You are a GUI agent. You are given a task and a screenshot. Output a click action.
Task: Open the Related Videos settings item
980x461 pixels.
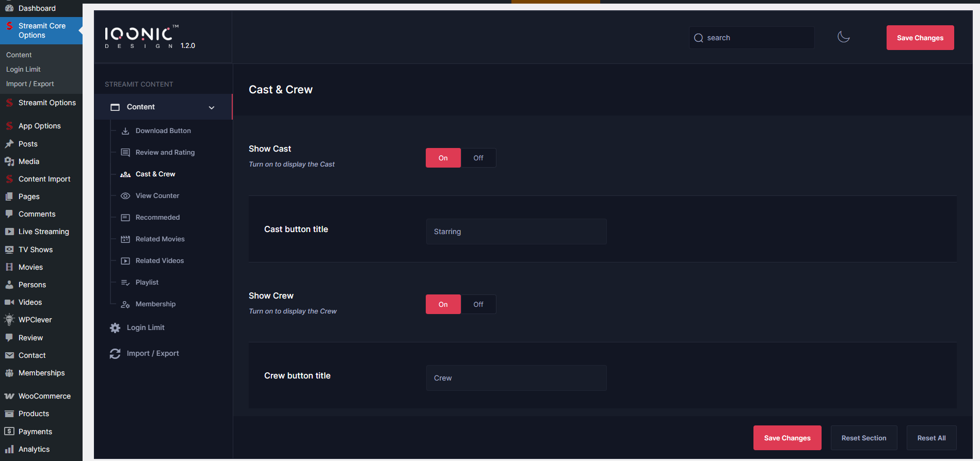pos(159,261)
